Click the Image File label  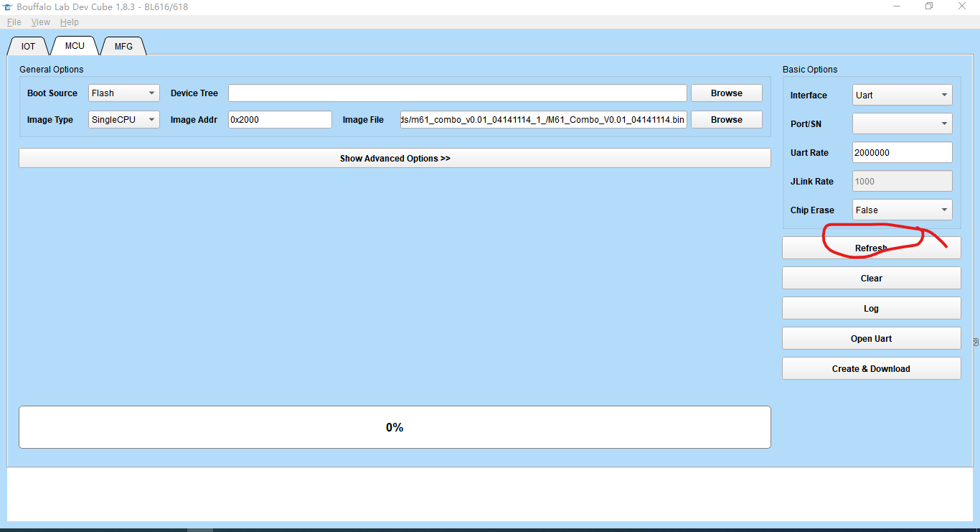coord(363,120)
